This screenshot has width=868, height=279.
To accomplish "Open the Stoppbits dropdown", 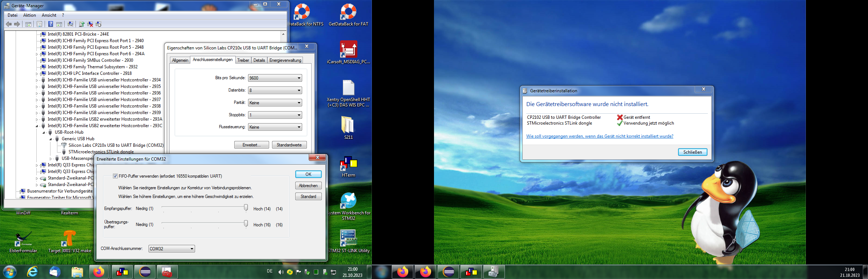I will click(x=275, y=115).
